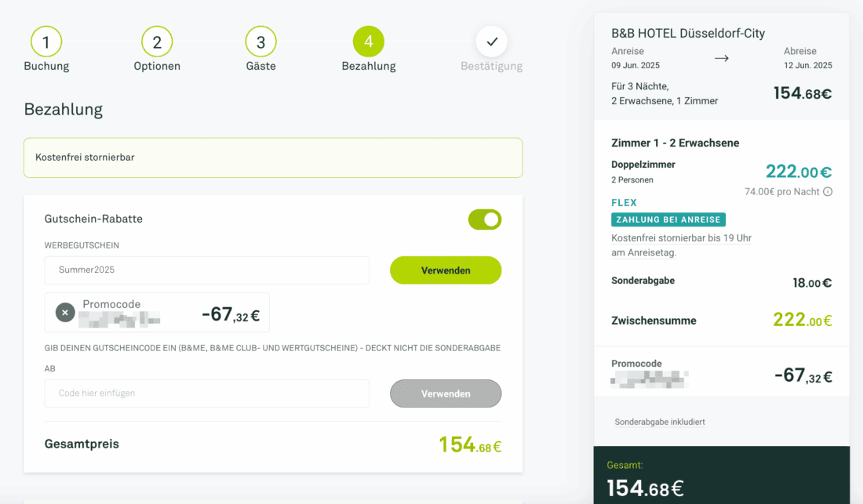The height and width of the screenshot is (504, 863).
Task: Click the 'Kostenfrei stornierbar' notice banner
Action: pos(273,158)
